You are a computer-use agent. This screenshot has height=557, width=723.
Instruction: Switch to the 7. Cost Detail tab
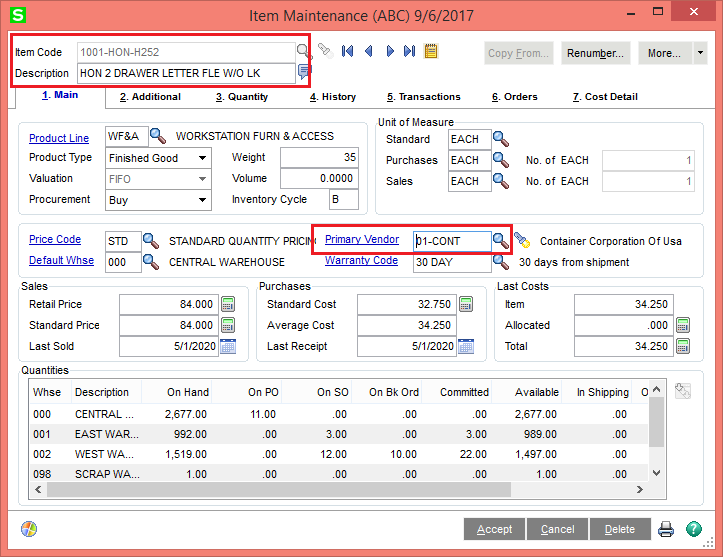[x=605, y=97]
